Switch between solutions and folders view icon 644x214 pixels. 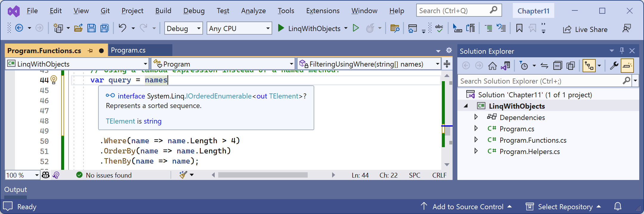click(x=506, y=66)
